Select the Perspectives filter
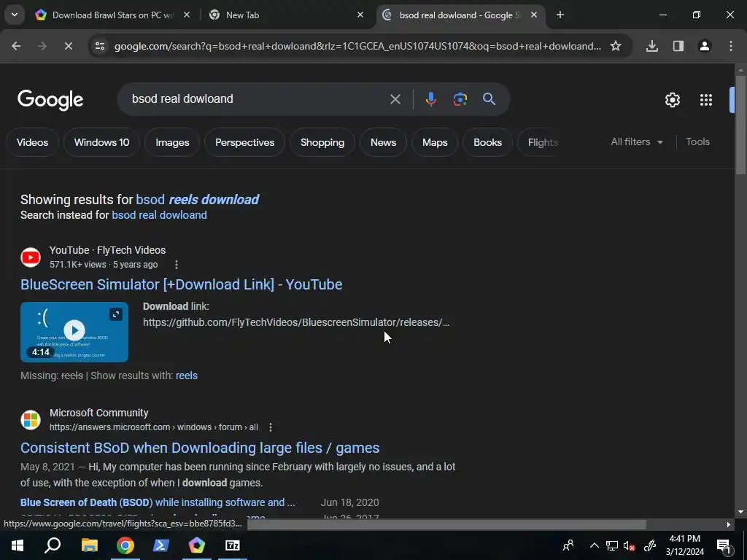This screenshot has height=560, width=747. [244, 142]
